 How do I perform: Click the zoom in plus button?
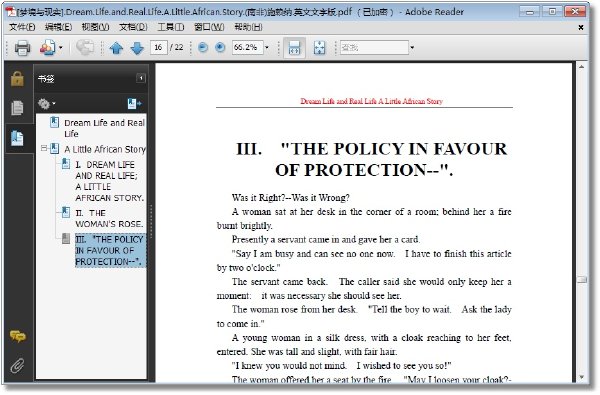220,47
